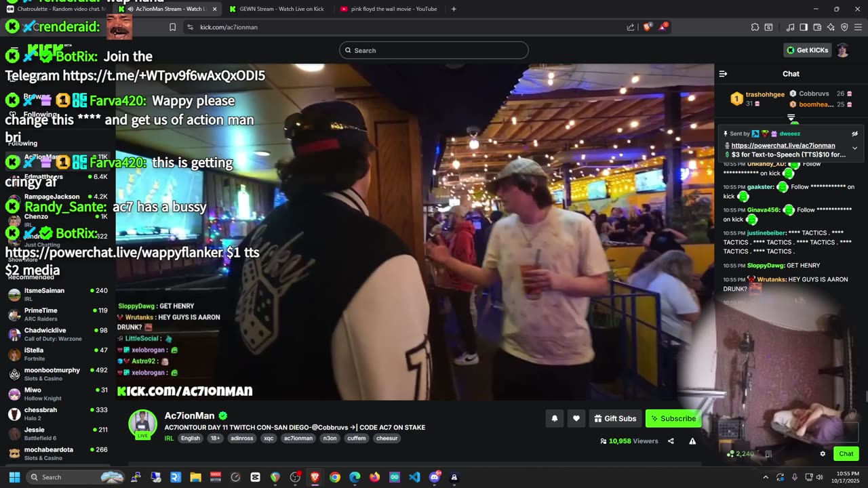Viewport: 868px width, 488px height.
Task: Open File Explorer from taskbar
Action: point(195,477)
